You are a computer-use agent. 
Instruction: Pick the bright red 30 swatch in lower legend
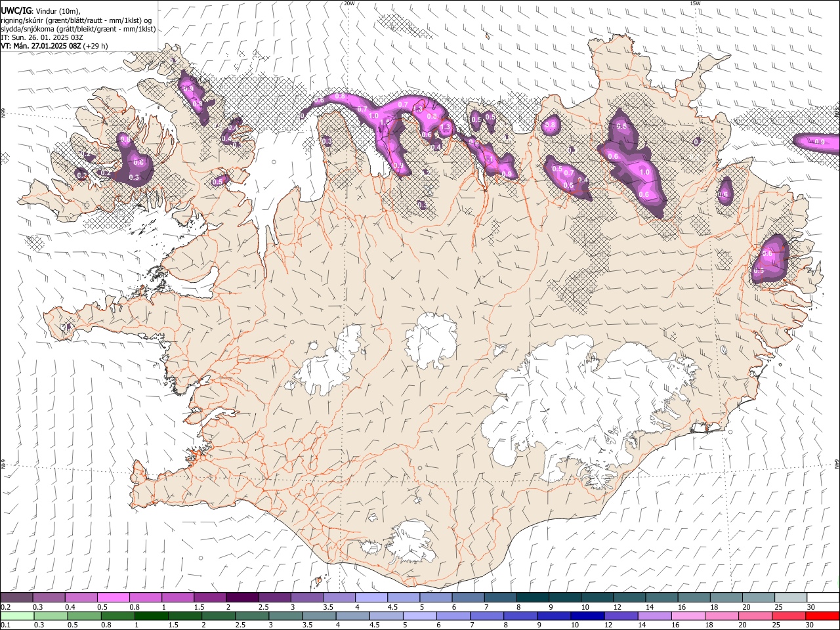point(822,616)
